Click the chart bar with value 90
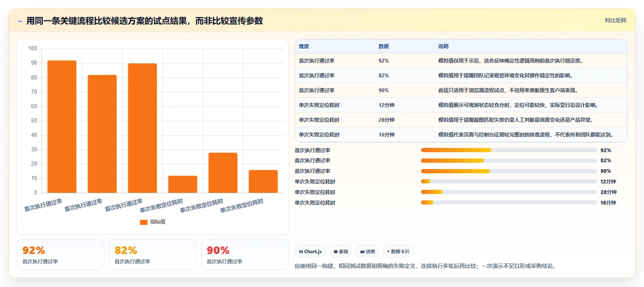The image size is (644, 287). coord(142,128)
